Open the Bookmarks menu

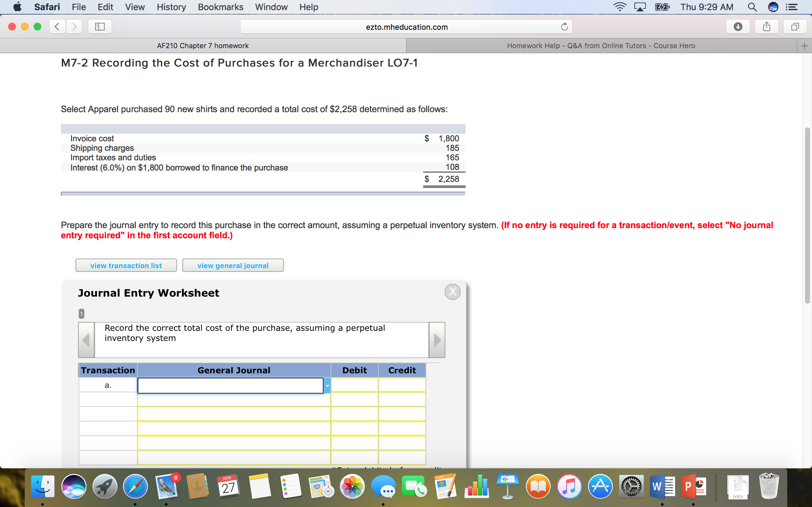click(x=220, y=7)
